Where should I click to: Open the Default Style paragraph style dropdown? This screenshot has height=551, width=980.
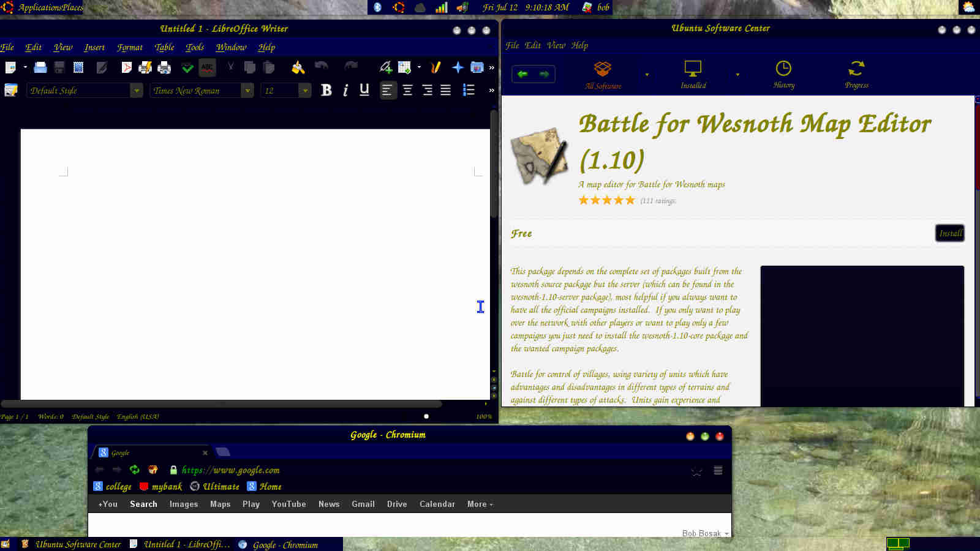click(137, 91)
